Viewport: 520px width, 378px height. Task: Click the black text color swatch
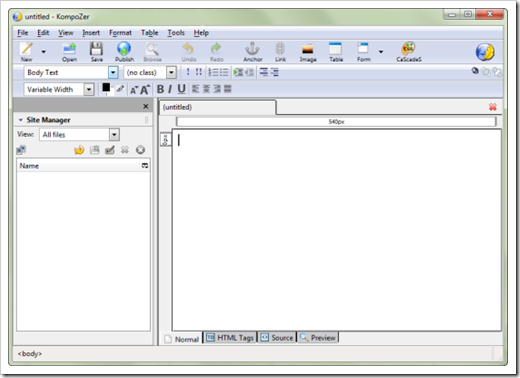pos(106,88)
